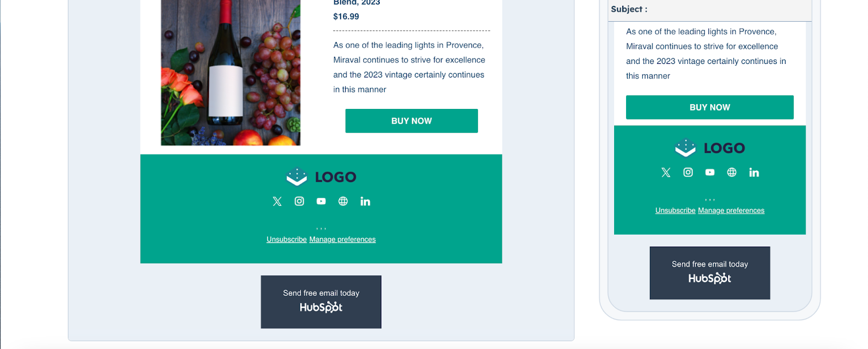Open Unsubscribe link in mobile preview
The width and height of the screenshot is (868, 349).
pyautogui.click(x=675, y=210)
